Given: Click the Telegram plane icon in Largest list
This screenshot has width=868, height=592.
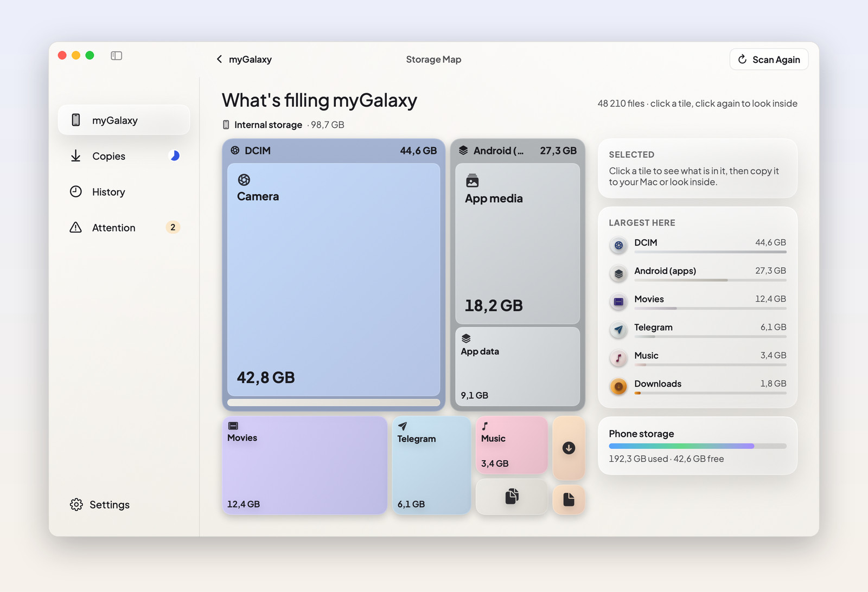Looking at the screenshot, I should click(x=618, y=330).
